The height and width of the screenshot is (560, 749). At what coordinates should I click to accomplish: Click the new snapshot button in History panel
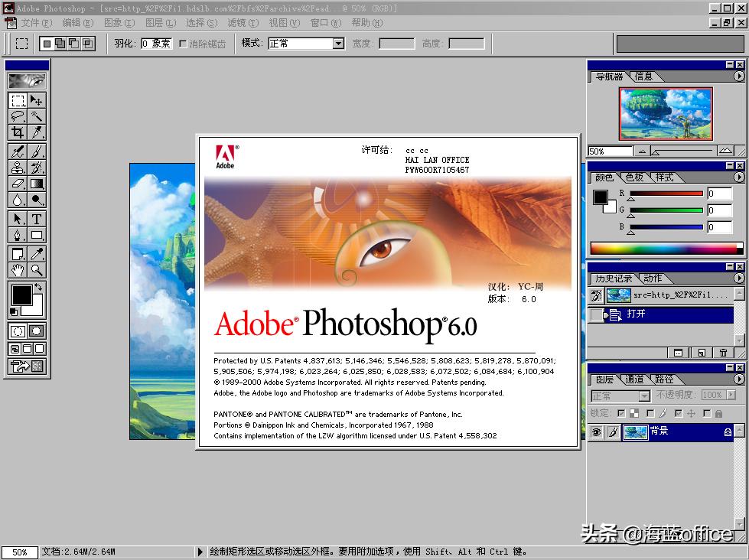coord(701,351)
